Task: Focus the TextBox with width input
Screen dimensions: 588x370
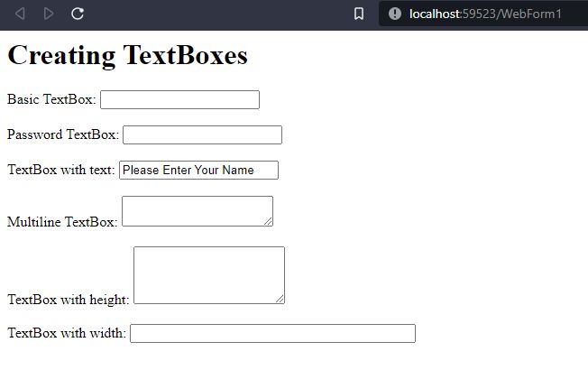Action: point(272,333)
